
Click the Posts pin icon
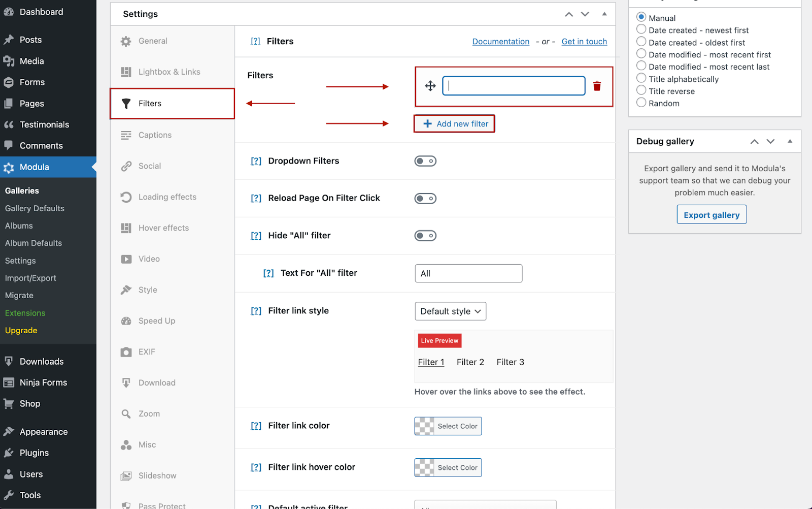pyautogui.click(x=9, y=40)
